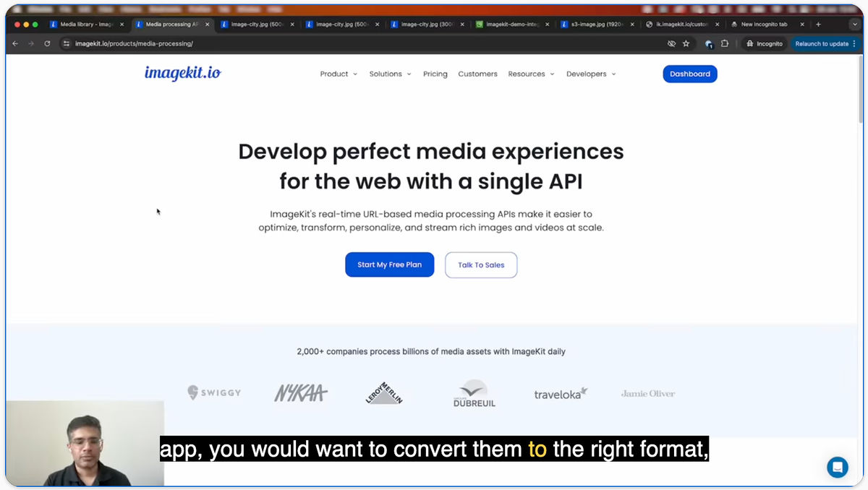The height and width of the screenshot is (490, 868).
Task: Click the presenter webcam video thumbnail
Action: pos(85,443)
